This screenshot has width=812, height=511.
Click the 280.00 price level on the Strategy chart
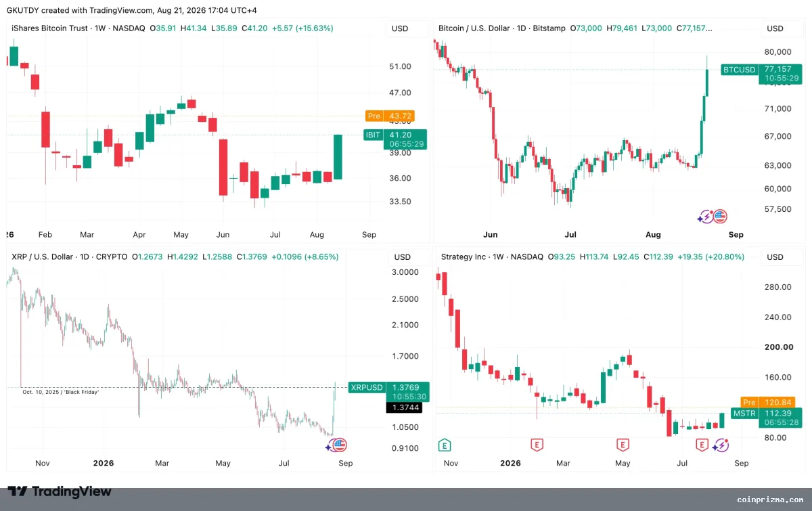coord(778,287)
